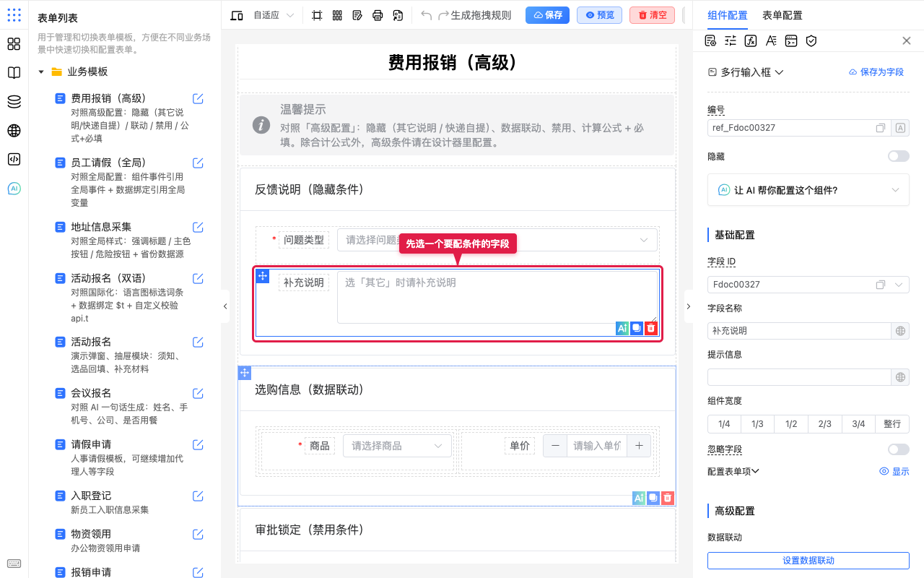
Task: Edit the 员工请假（全局） template
Action: tap(198, 163)
